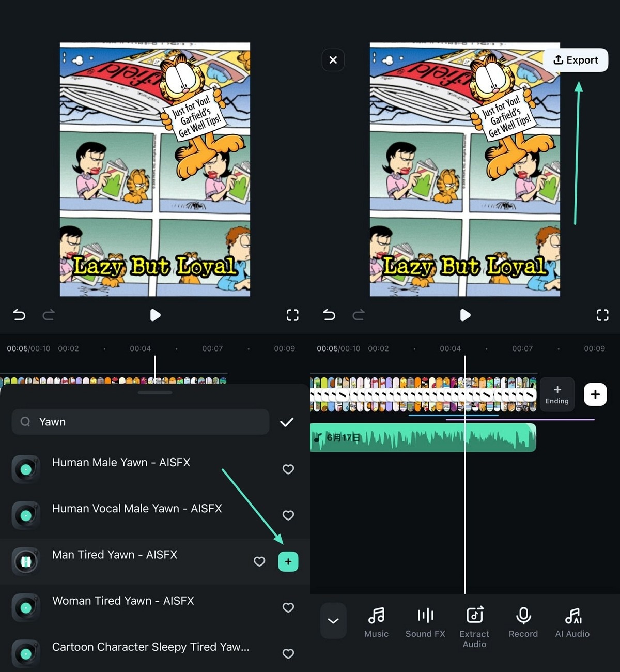
Task: Play the preview in the sound search screen
Action: point(155,315)
